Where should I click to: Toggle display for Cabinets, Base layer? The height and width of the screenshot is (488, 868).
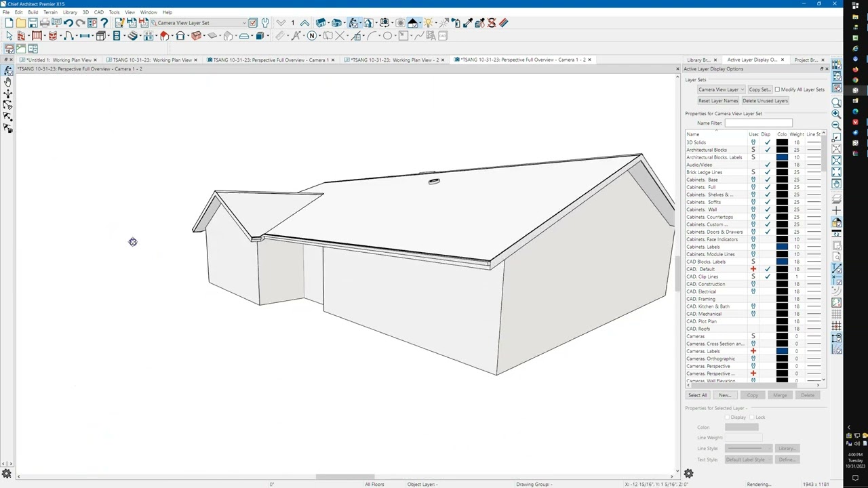tap(767, 180)
